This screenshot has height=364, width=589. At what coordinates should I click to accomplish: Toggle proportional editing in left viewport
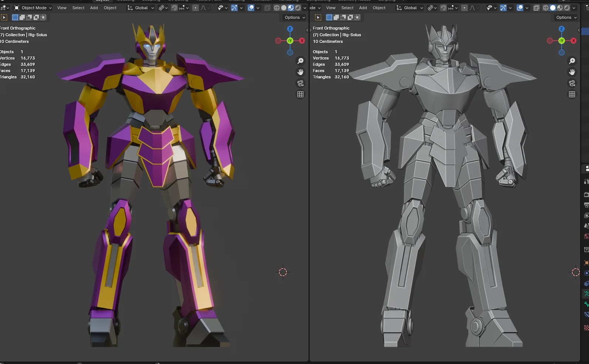[196, 8]
